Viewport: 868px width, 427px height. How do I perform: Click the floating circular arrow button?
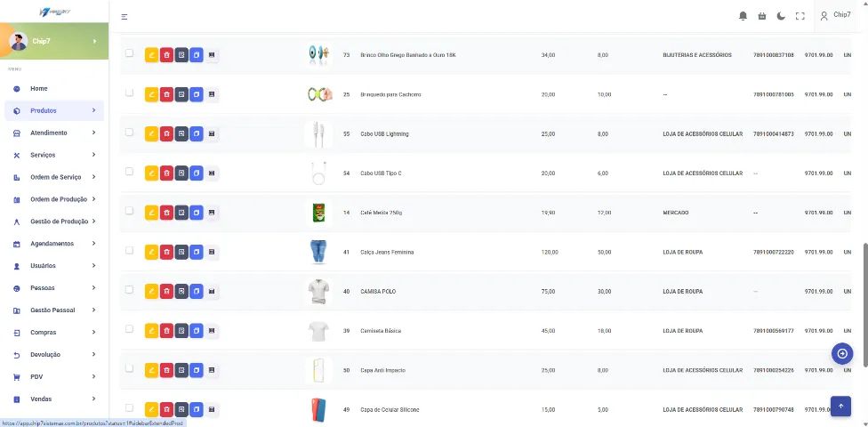coord(842,353)
